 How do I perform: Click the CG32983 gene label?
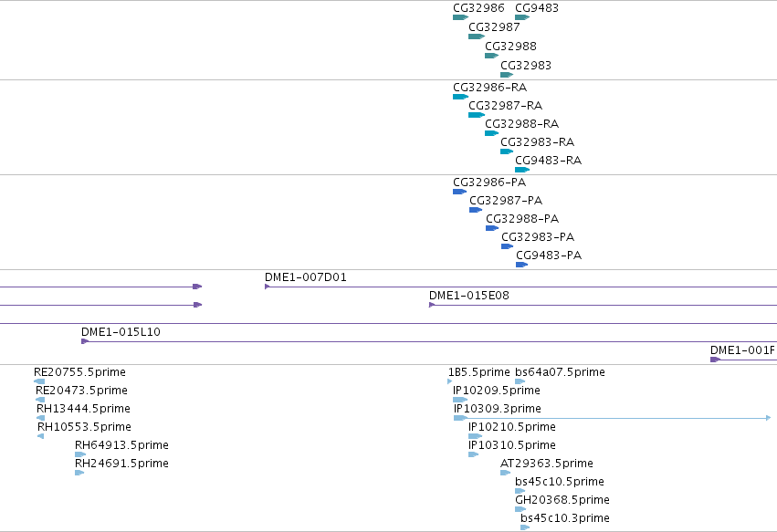coord(526,66)
